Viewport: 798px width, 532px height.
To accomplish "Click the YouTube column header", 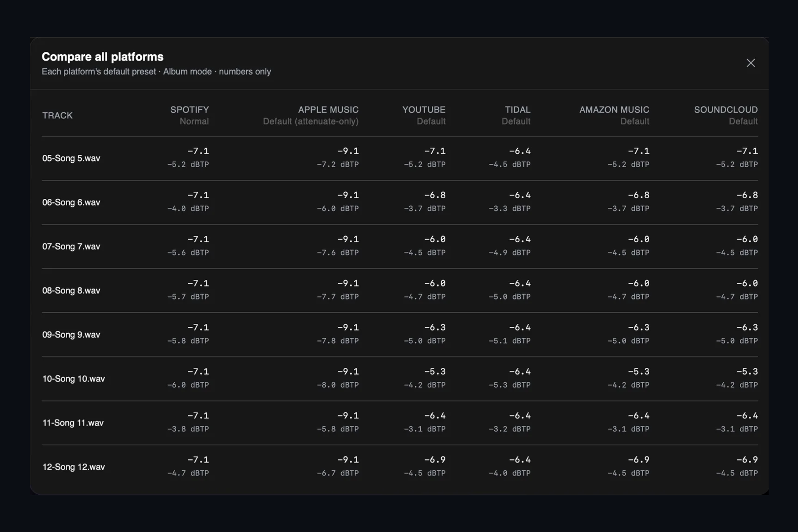I will point(424,110).
